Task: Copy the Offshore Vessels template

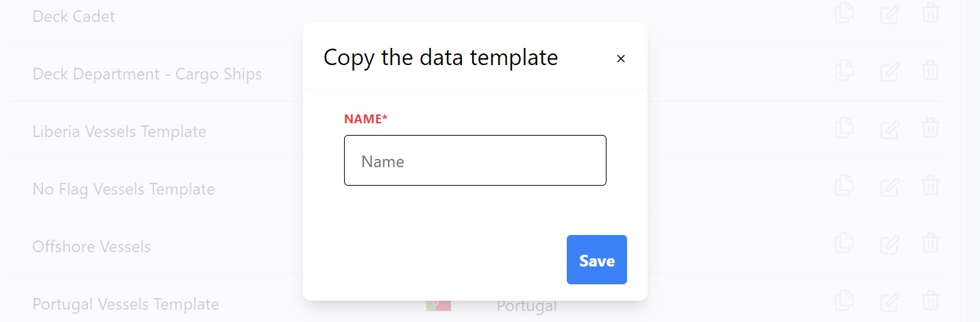Action: point(844,243)
